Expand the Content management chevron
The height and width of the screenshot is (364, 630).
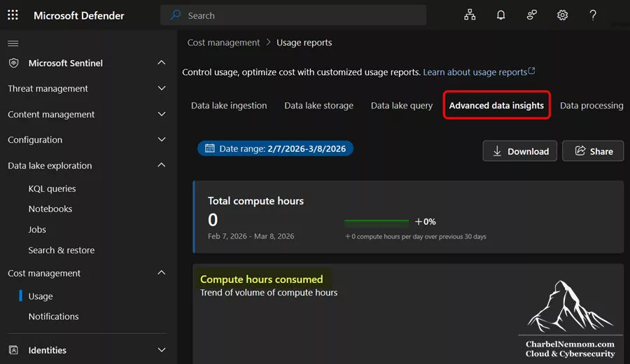click(x=162, y=114)
